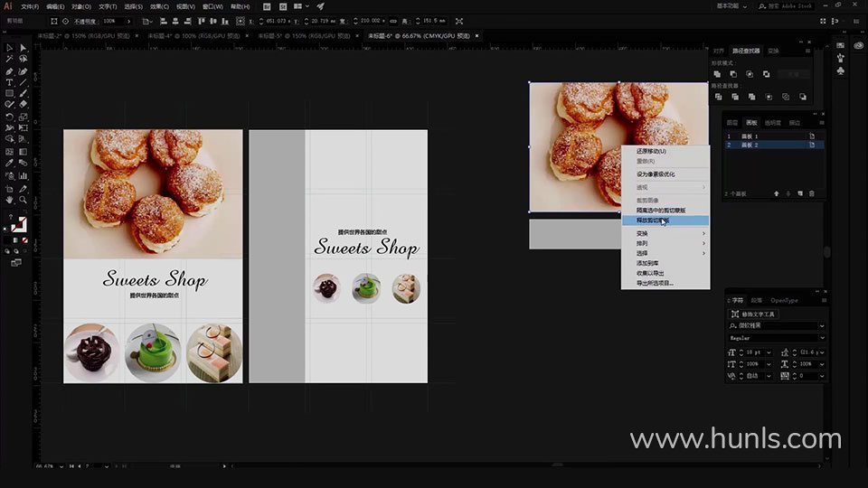
Task: Select the Rectangle tool
Action: point(9,93)
